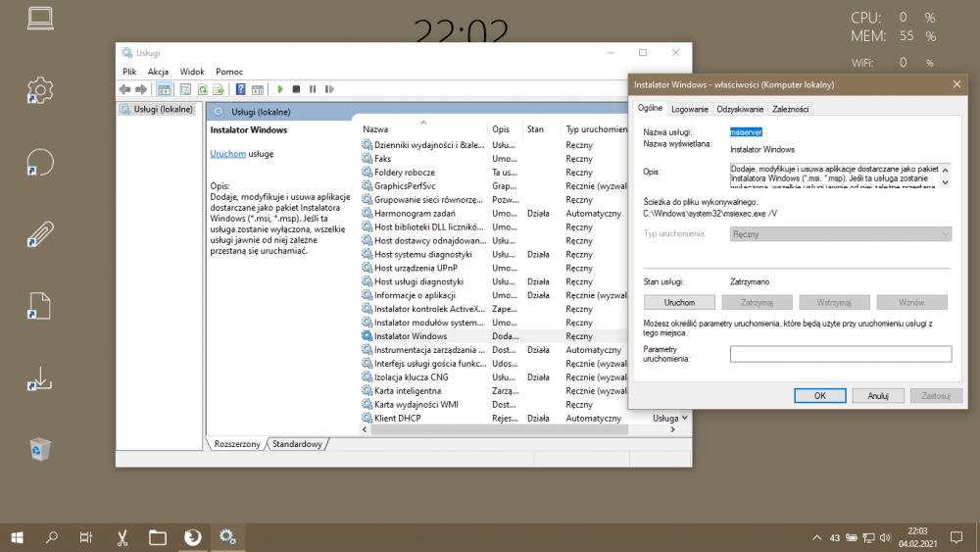Click the Properties icon in the toolbar

[187, 89]
